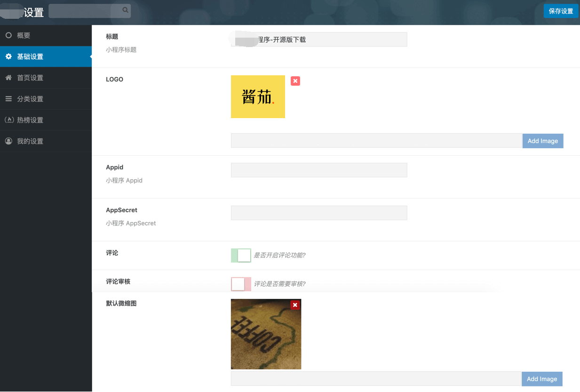Focus the Appid input field
The width and height of the screenshot is (580, 392).
tap(318, 170)
